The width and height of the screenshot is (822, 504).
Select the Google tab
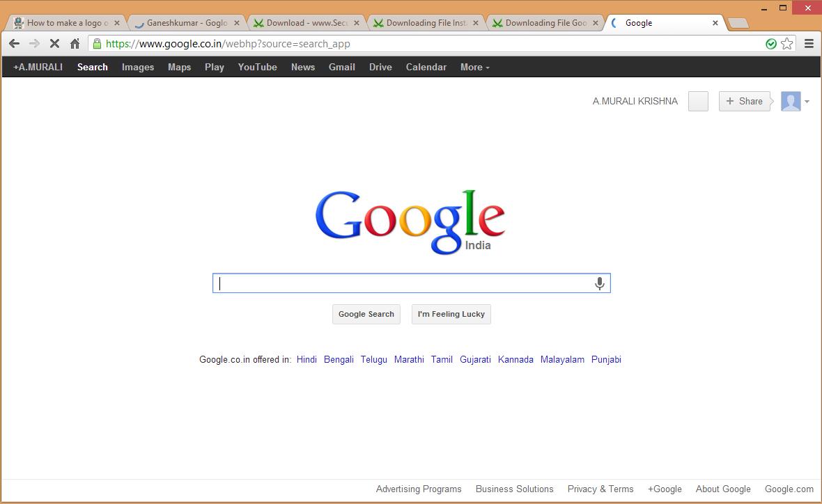click(x=665, y=23)
